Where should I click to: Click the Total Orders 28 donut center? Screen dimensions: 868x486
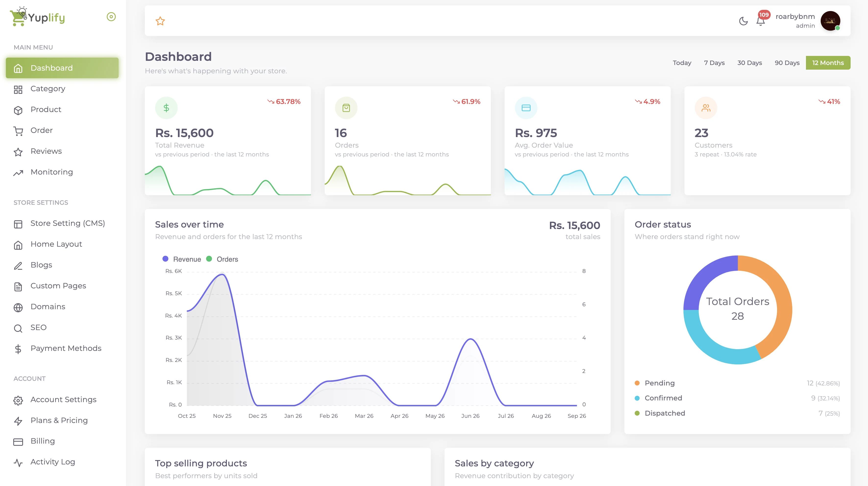point(738,309)
